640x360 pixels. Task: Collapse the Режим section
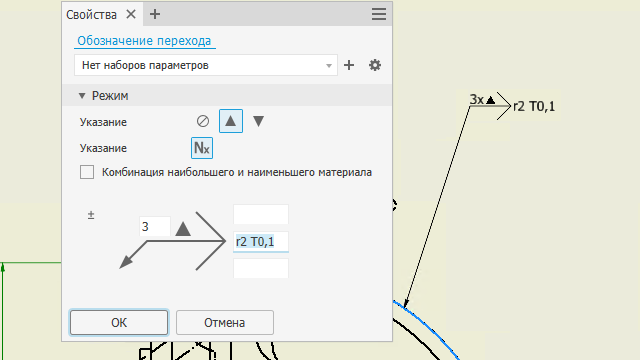click(x=82, y=96)
